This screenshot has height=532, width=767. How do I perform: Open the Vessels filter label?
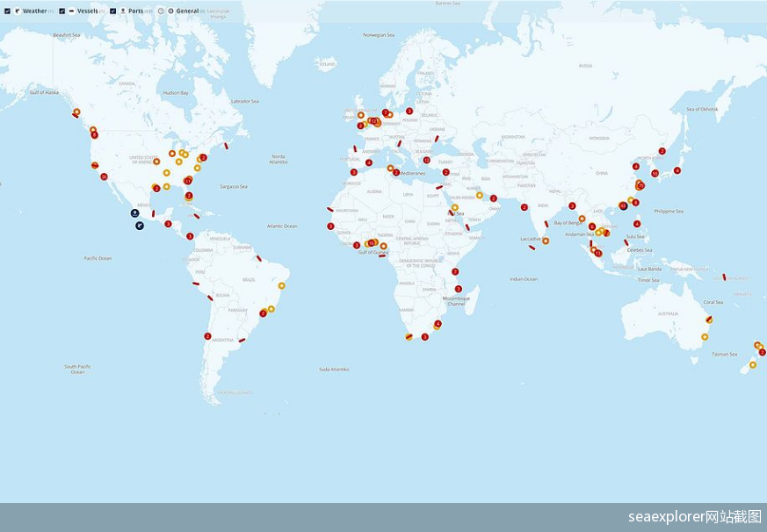click(88, 11)
